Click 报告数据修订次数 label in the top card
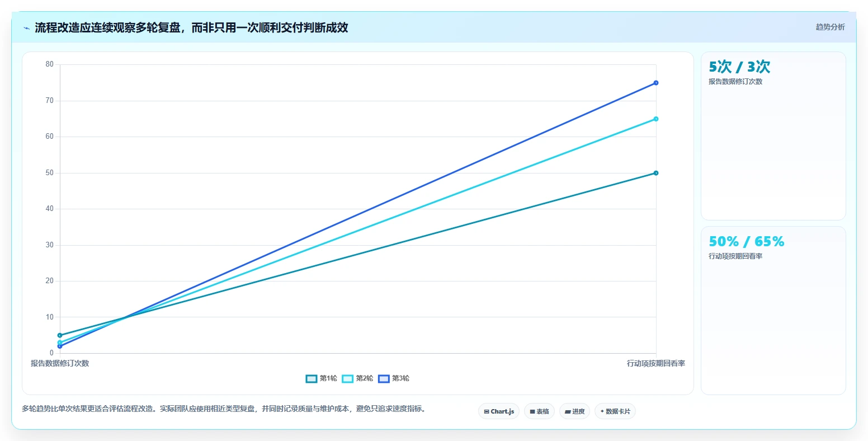The height and width of the screenshot is (441, 868). tap(735, 82)
